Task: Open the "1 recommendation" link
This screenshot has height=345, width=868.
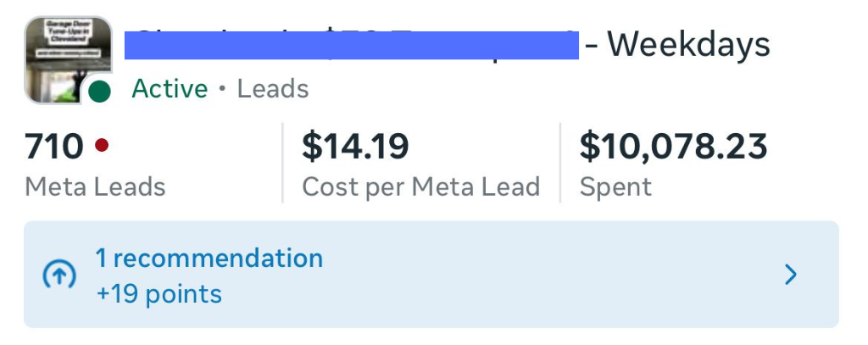Action: 209,258
